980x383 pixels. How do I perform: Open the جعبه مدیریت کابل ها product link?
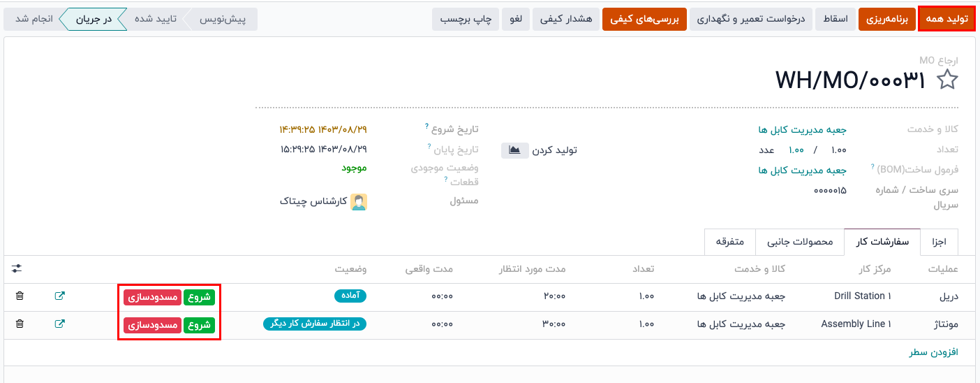pyautogui.click(x=803, y=130)
